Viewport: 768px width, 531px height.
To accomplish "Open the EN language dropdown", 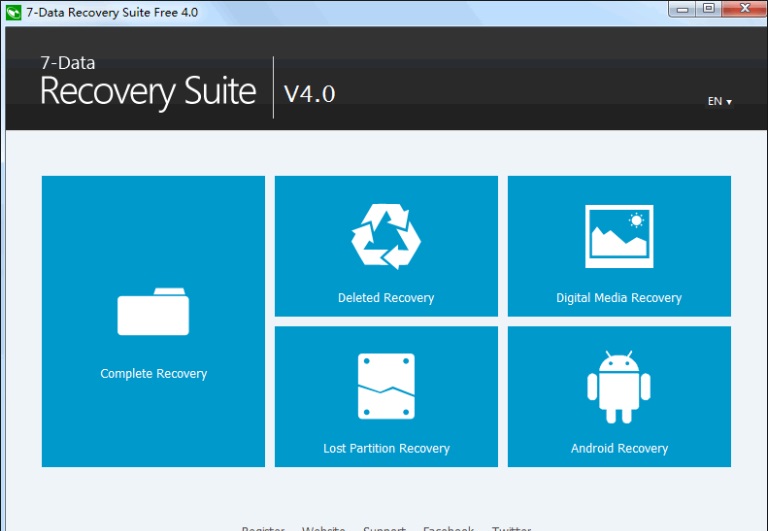I will click(x=719, y=101).
